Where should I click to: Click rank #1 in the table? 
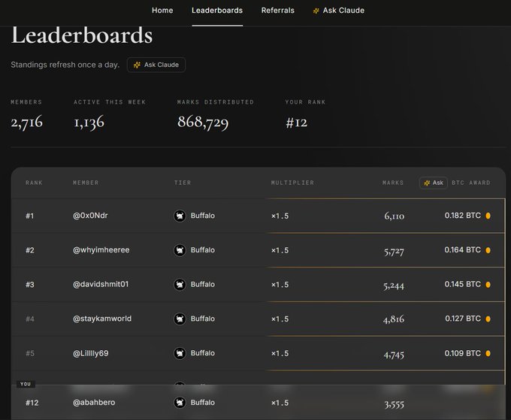(29, 216)
